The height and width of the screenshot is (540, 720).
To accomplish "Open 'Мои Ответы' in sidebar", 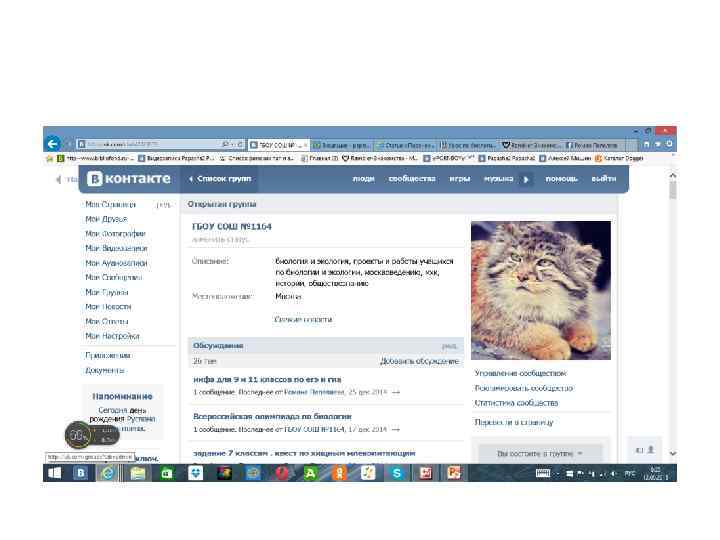I will [107, 321].
